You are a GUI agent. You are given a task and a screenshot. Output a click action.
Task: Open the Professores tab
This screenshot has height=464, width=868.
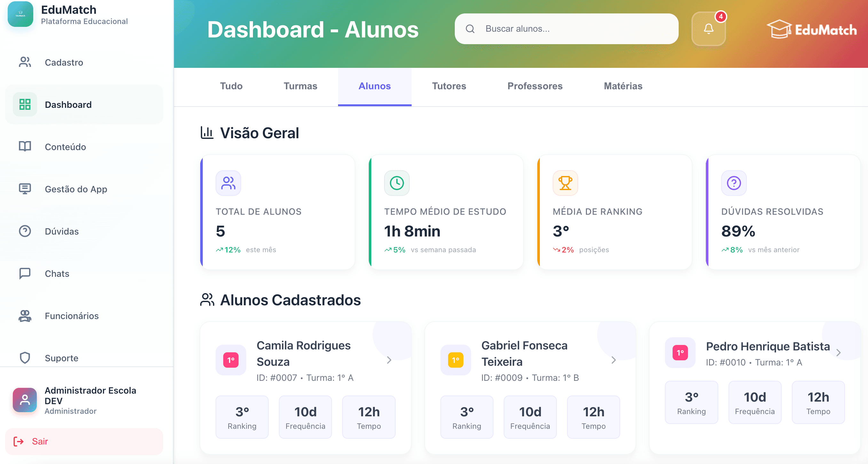(x=535, y=86)
